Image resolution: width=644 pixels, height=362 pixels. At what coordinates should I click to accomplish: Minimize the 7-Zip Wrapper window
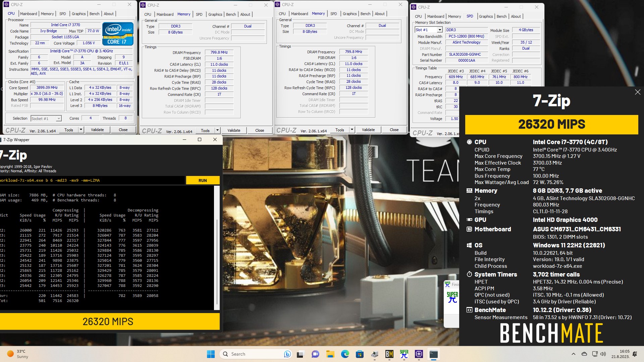(184, 139)
